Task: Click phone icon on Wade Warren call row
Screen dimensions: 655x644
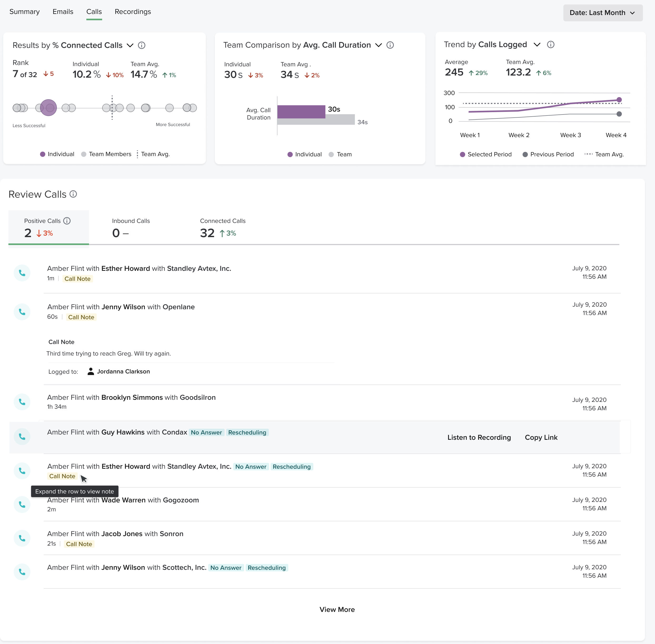Action: [22, 504]
